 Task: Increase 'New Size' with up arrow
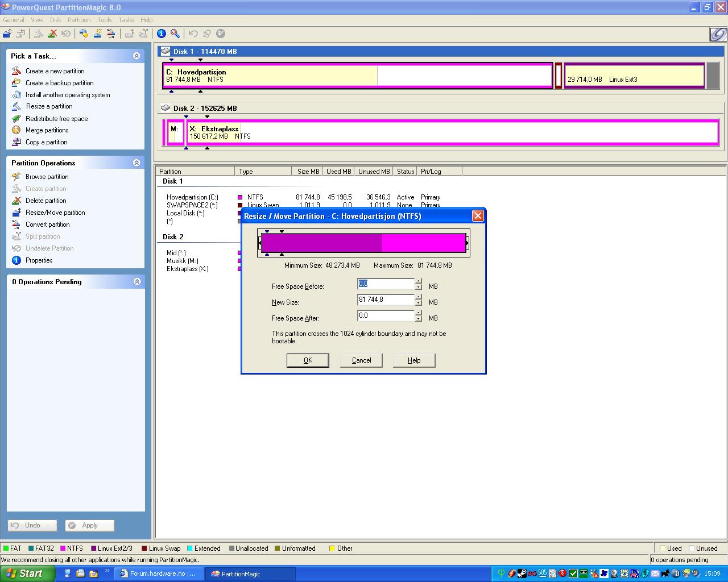coord(419,297)
